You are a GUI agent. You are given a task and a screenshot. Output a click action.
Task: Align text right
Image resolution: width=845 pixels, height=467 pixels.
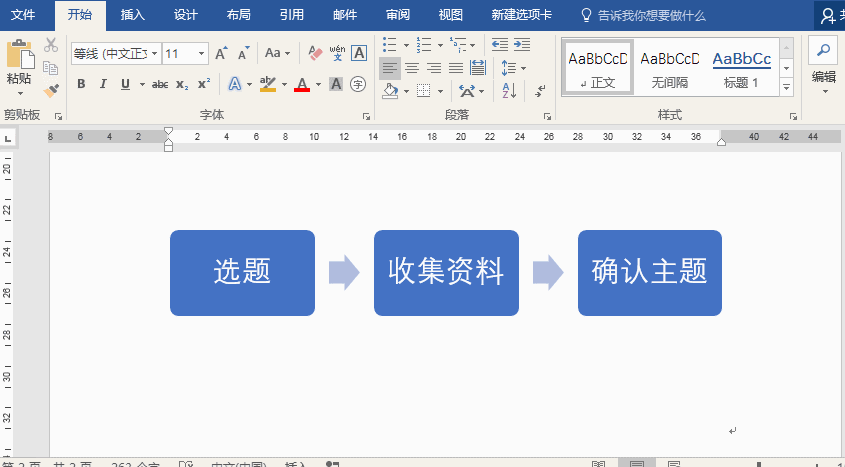click(434, 68)
